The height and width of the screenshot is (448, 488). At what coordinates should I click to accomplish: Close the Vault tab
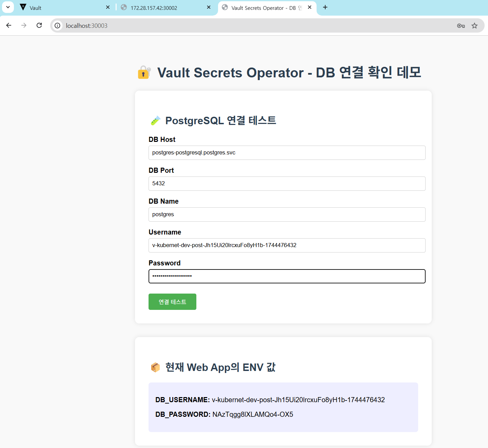click(108, 7)
